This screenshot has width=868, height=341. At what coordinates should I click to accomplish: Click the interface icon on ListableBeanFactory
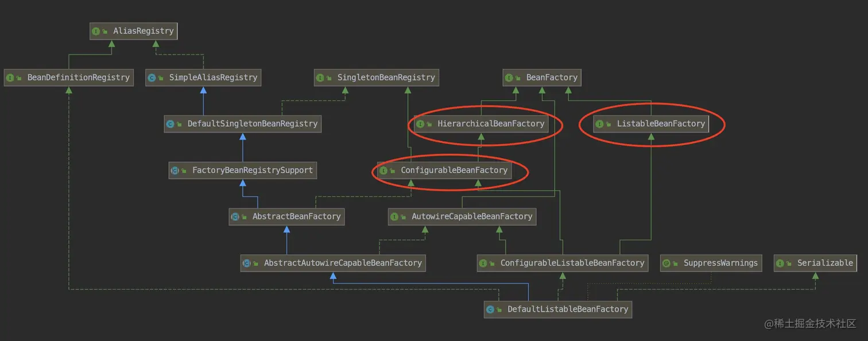coord(600,124)
